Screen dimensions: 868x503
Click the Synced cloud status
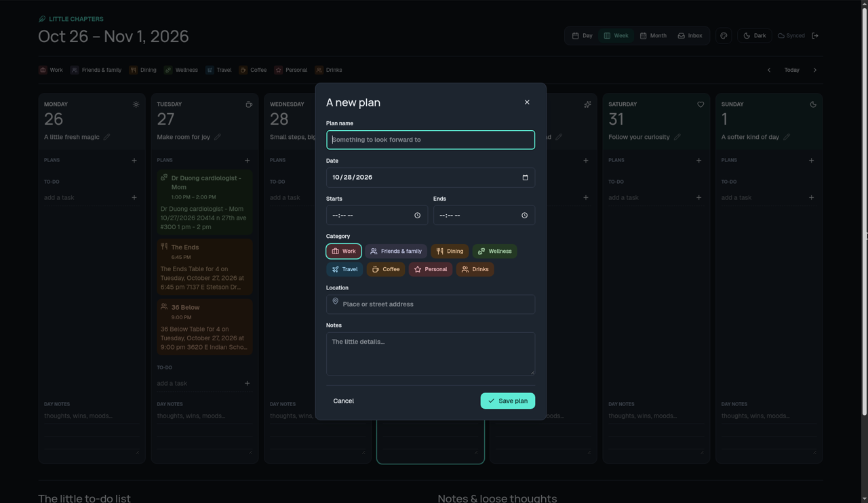click(x=791, y=36)
